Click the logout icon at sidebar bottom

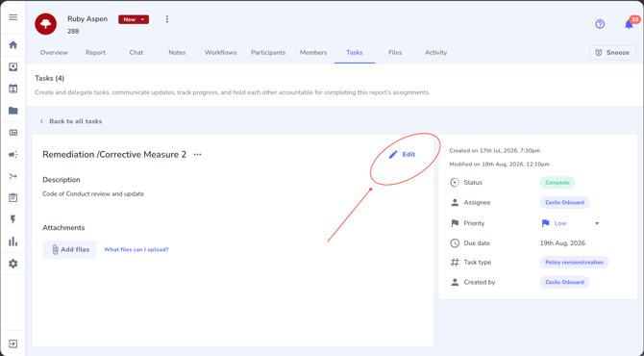click(x=13, y=343)
